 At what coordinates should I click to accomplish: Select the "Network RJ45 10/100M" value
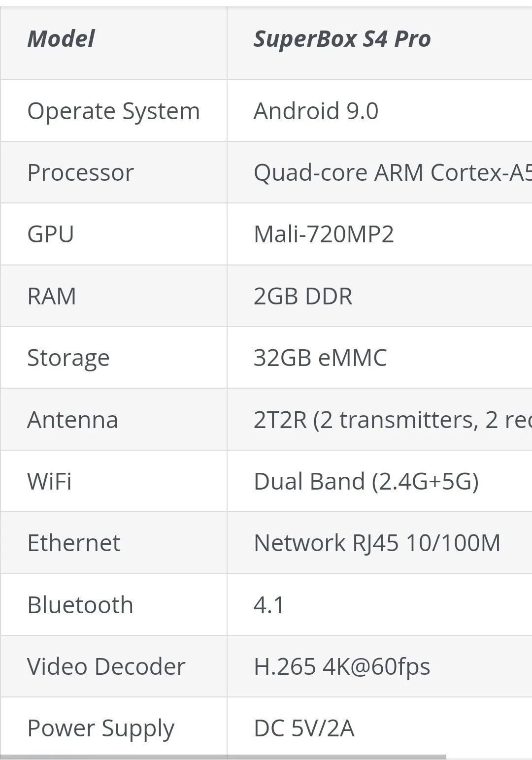click(377, 543)
